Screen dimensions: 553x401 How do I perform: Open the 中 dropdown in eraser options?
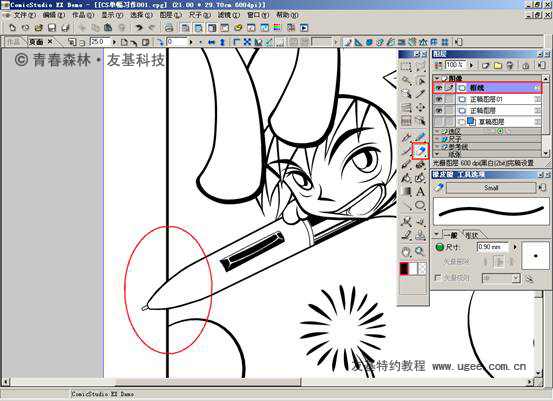tap(516, 278)
